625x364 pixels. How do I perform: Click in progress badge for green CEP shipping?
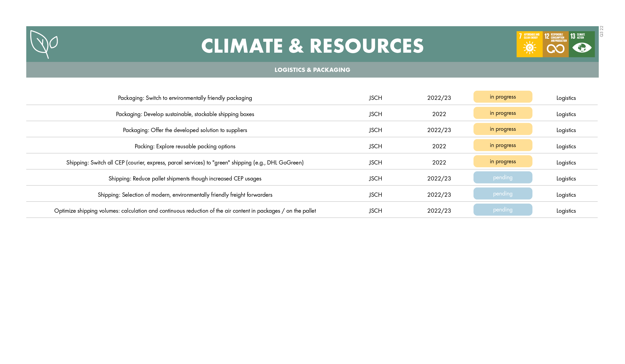tap(502, 162)
